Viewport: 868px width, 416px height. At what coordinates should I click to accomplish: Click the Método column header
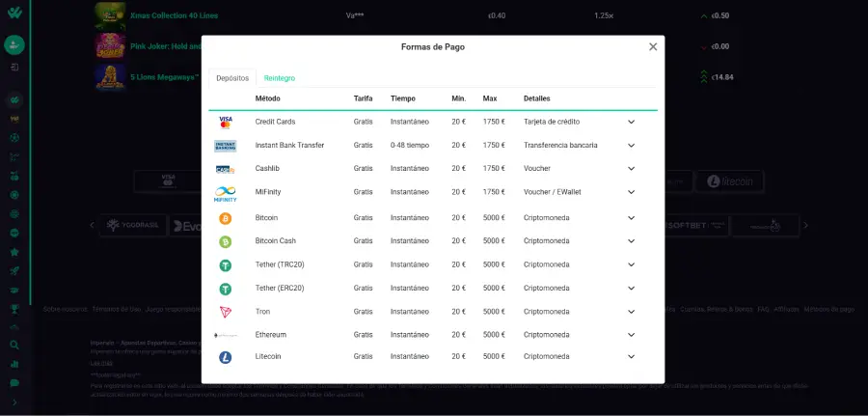[267, 98]
